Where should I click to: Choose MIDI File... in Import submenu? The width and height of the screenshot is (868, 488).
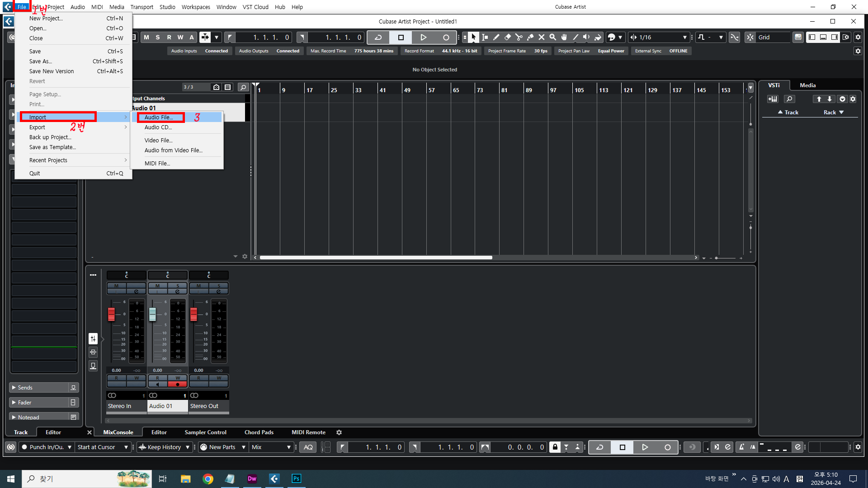tap(177, 164)
